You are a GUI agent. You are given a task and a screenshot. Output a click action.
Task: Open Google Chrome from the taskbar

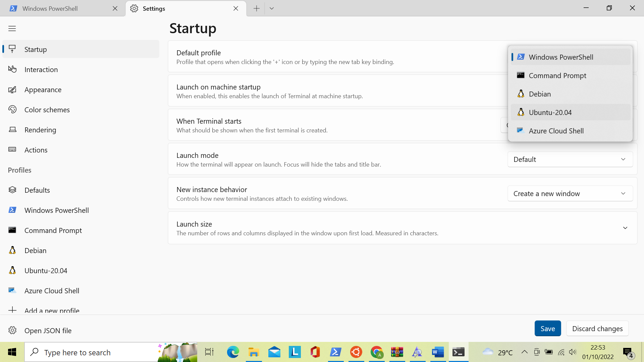click(x=377, y=352)
